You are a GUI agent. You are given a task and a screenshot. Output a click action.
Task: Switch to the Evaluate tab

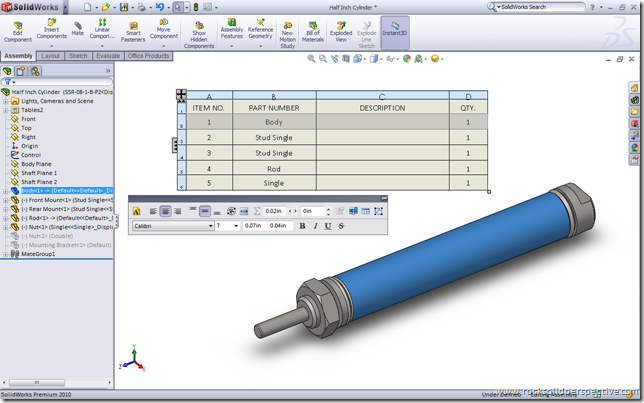108,56
